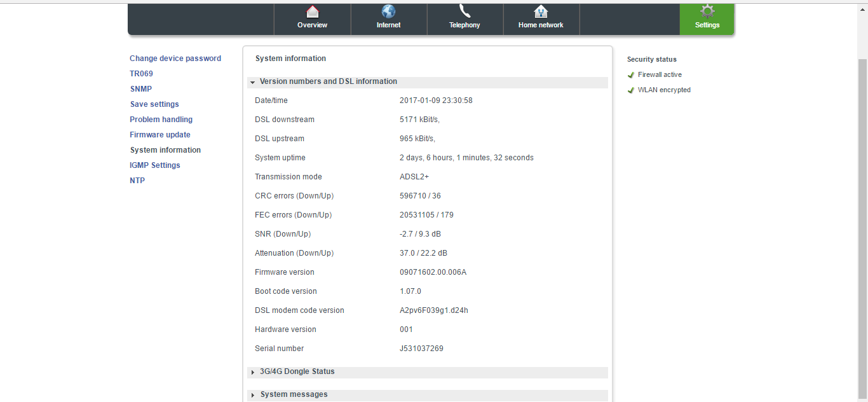The image size is (868, 402).
Task: Switch to the Telephony tab label
Action: (x=465, y=25)
